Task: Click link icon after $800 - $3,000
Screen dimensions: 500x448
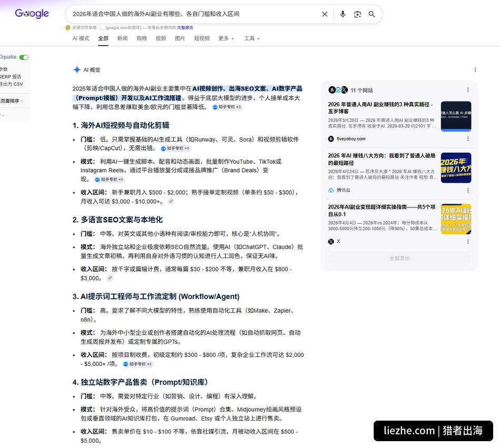Action: tap(109, 278)
